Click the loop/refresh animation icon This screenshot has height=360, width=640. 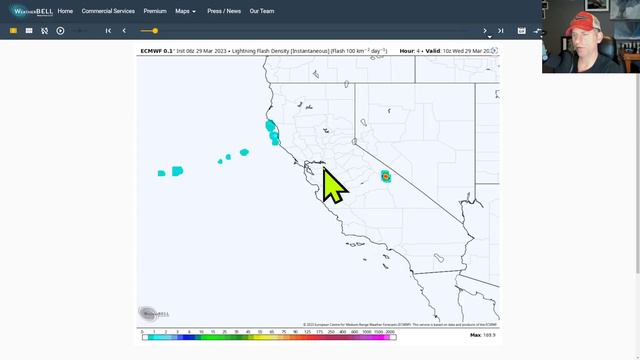tap(44, 31)
